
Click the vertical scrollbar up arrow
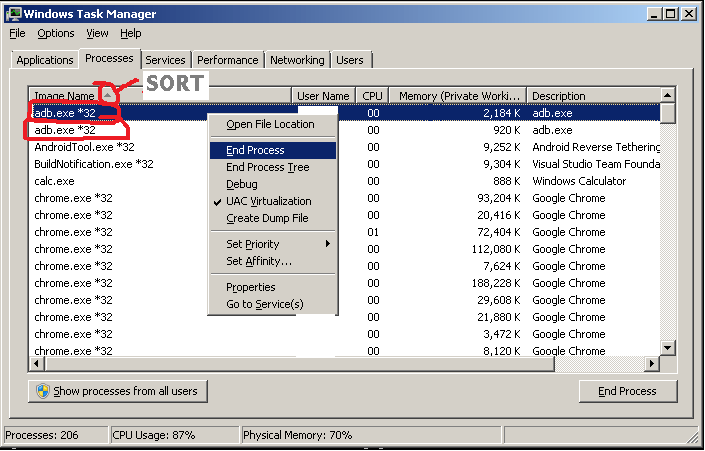click(667, 95)
